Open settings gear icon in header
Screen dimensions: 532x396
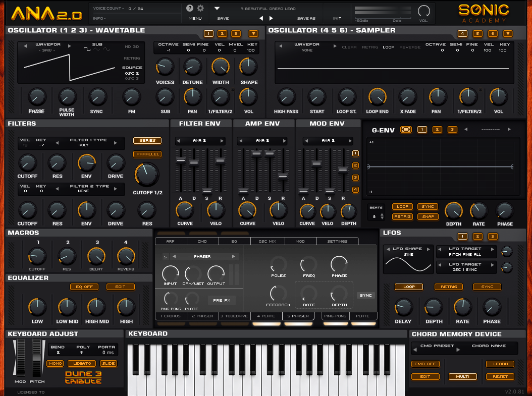pos(200,8)
